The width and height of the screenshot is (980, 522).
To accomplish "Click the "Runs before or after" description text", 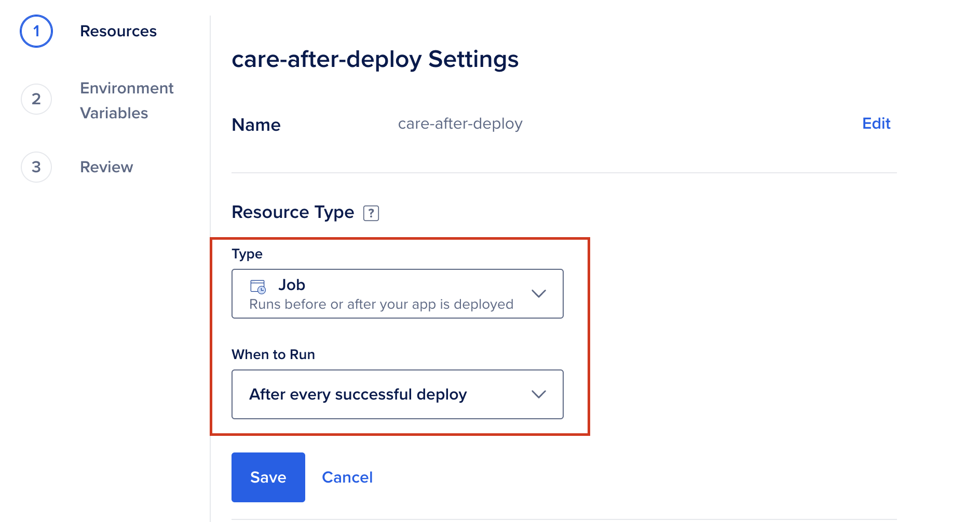I will 381,304.
